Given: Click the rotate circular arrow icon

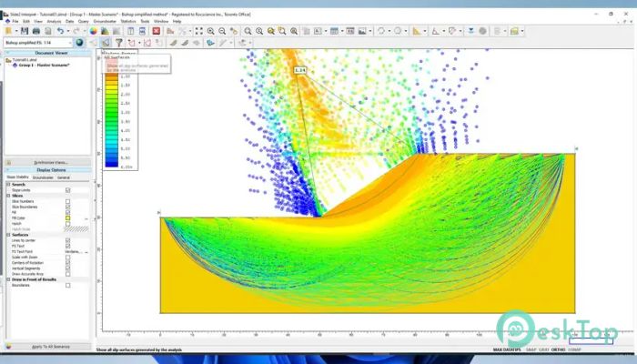Looking at the screenshot, I should [381, 31].
